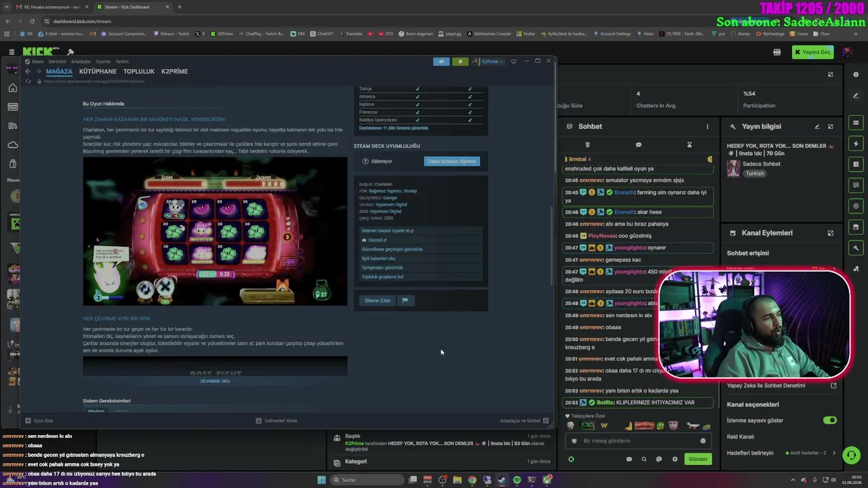This screenshot has width=868, height=488.
Task: Click the Siteme Ekle button
Action: coord(377,300)
